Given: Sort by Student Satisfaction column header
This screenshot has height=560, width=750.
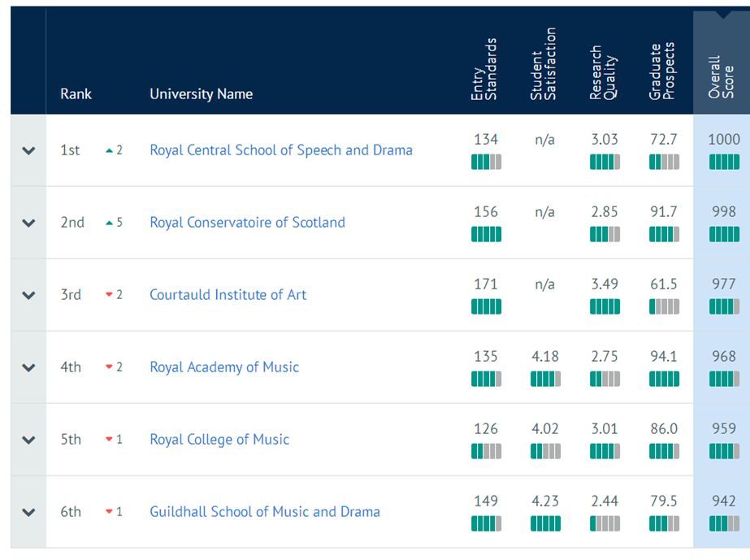Looking at the screenshot, I should [544, 63].
